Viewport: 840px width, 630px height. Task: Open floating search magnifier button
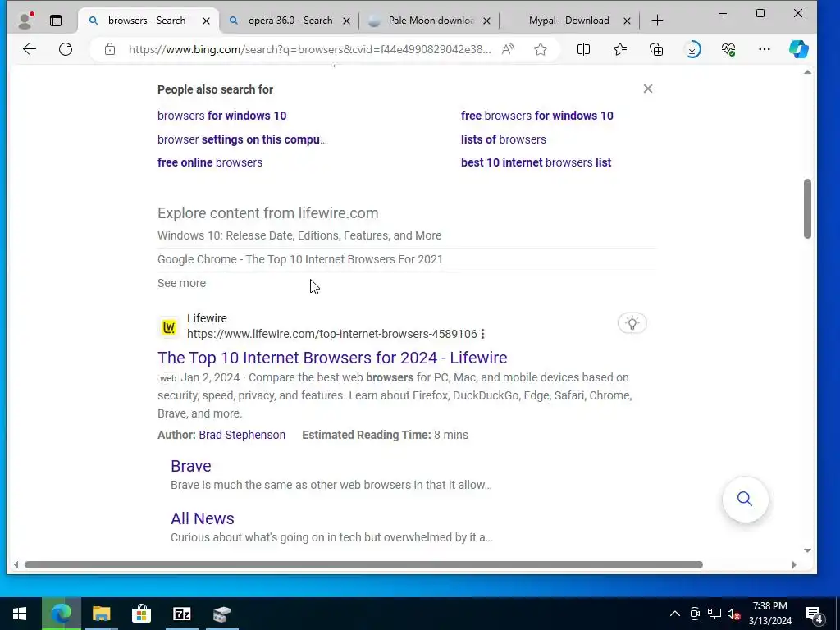[745, 500]
